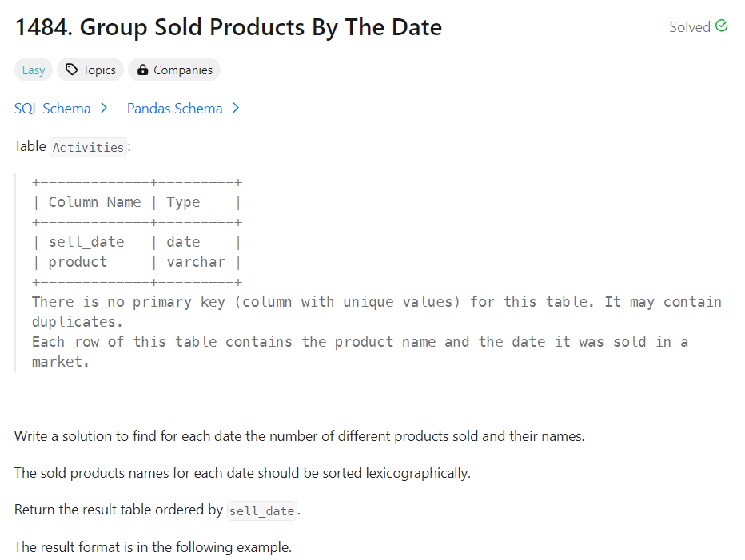Viewport: 745px width, 560px height.
Task: Click the 'Write a solution' paragraph
Action: (299, 436)
